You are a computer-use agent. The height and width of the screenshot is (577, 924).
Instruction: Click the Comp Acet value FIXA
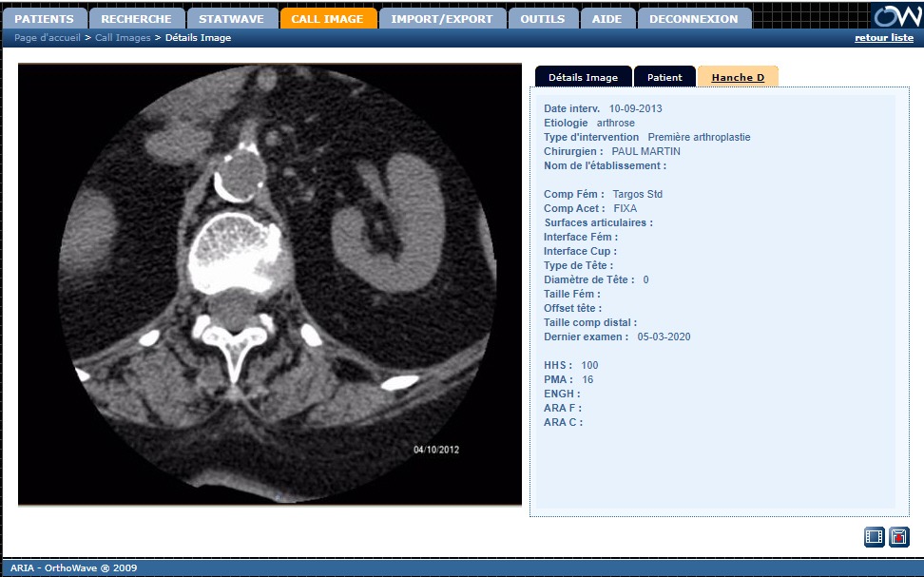click(x=626, y=208)
